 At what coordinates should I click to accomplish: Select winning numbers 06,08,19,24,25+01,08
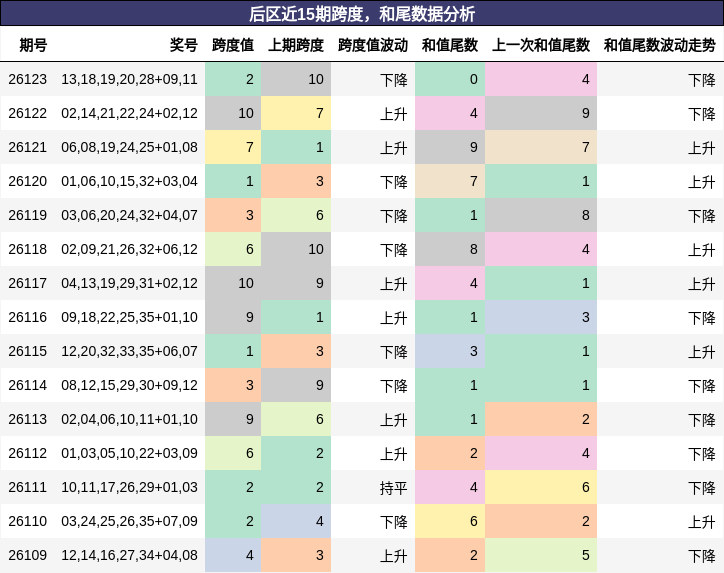coord(129,147)
